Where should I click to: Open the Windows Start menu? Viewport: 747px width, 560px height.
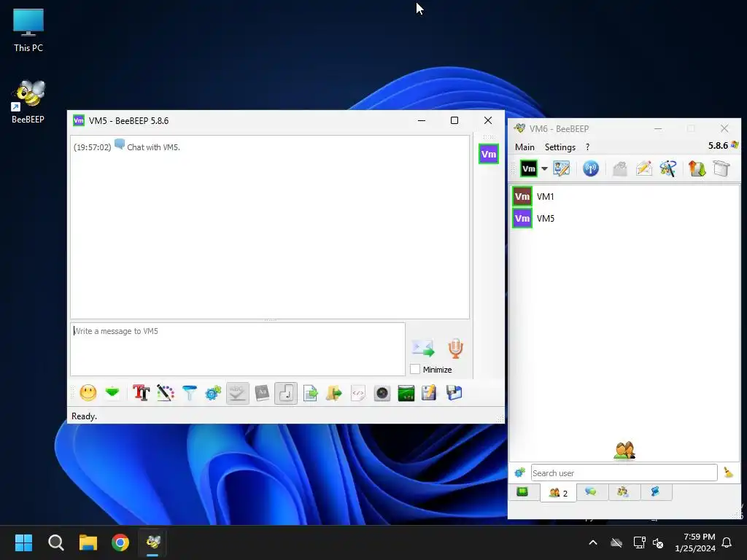pyautogui.click(x=23, y=542)
